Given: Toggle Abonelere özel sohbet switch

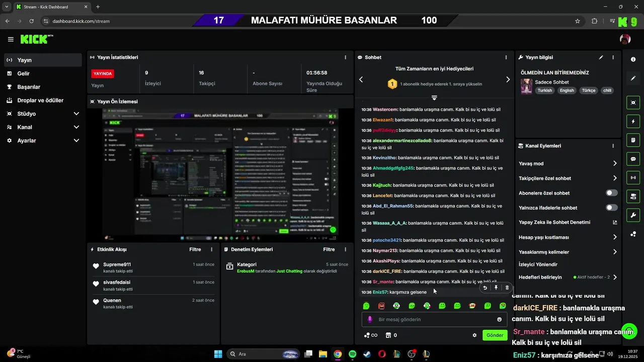Looking at the screenshot, I should pos(612,193).
